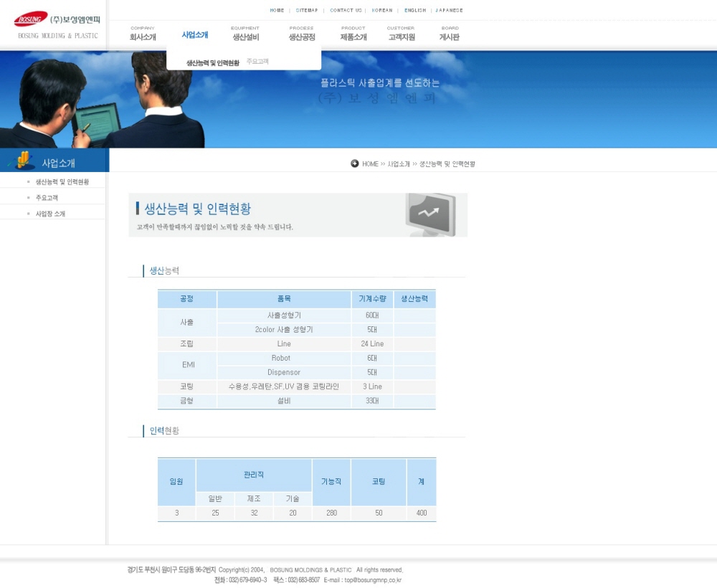Click the 사업소개 sidebar header icon

point(24,161)
